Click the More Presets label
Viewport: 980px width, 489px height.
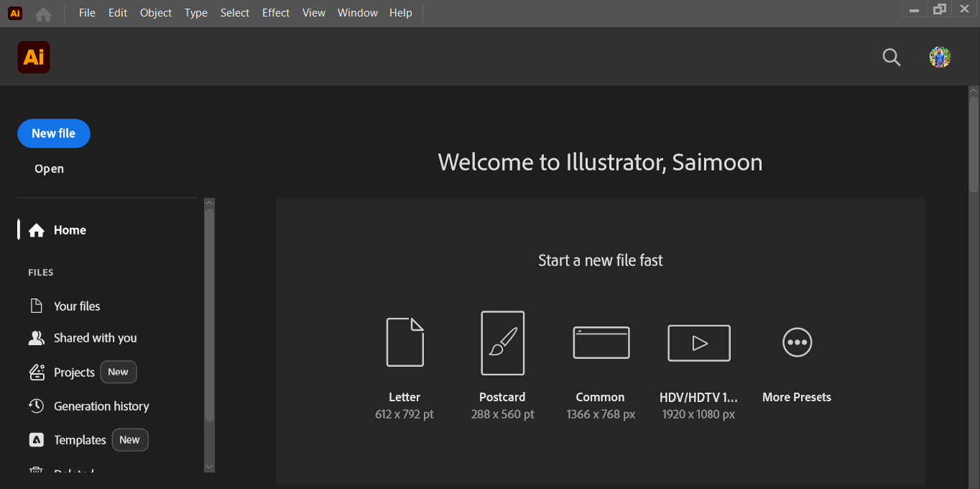[797, 397]
